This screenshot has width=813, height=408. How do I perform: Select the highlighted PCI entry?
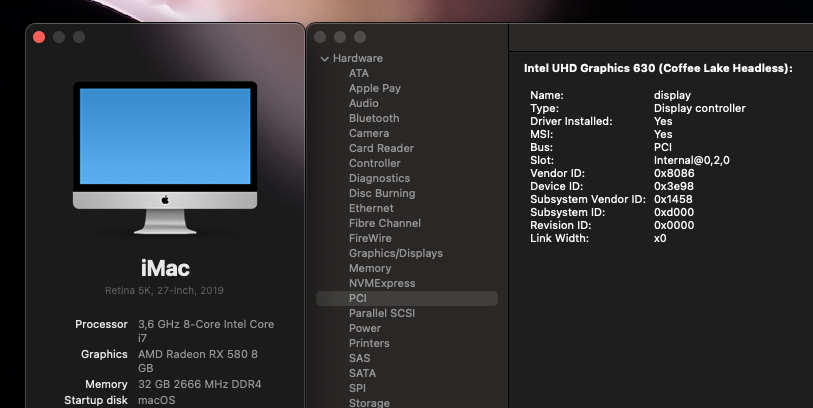pos(407,299)
